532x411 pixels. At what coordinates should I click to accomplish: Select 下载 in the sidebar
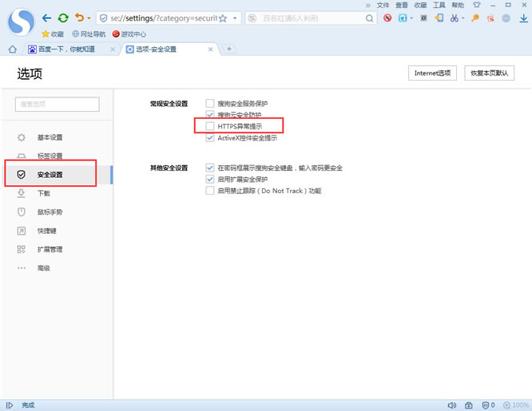[x=57, y=193]
